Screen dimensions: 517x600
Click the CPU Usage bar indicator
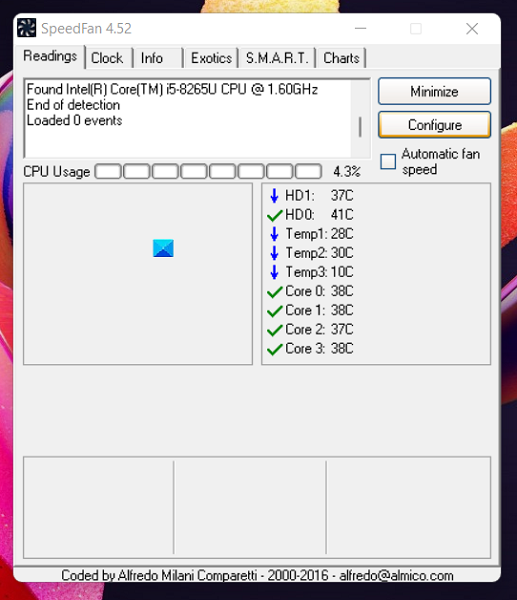pos(208,171)
